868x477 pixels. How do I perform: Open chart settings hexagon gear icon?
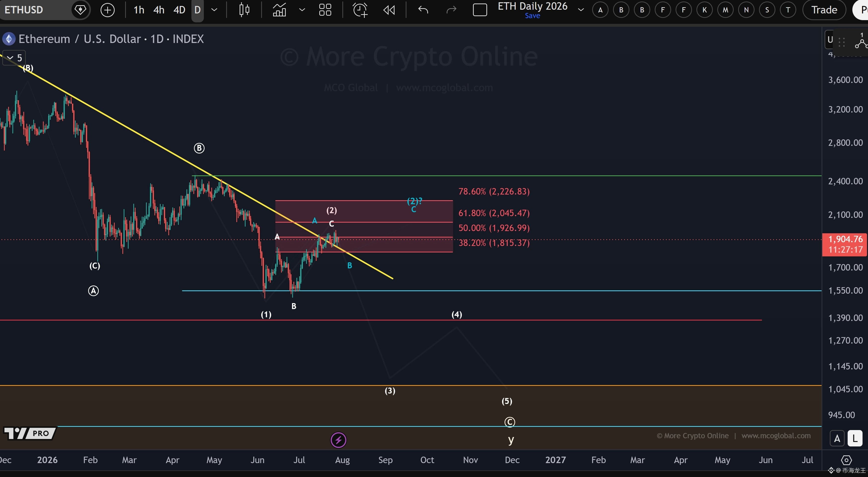[846, 460]
